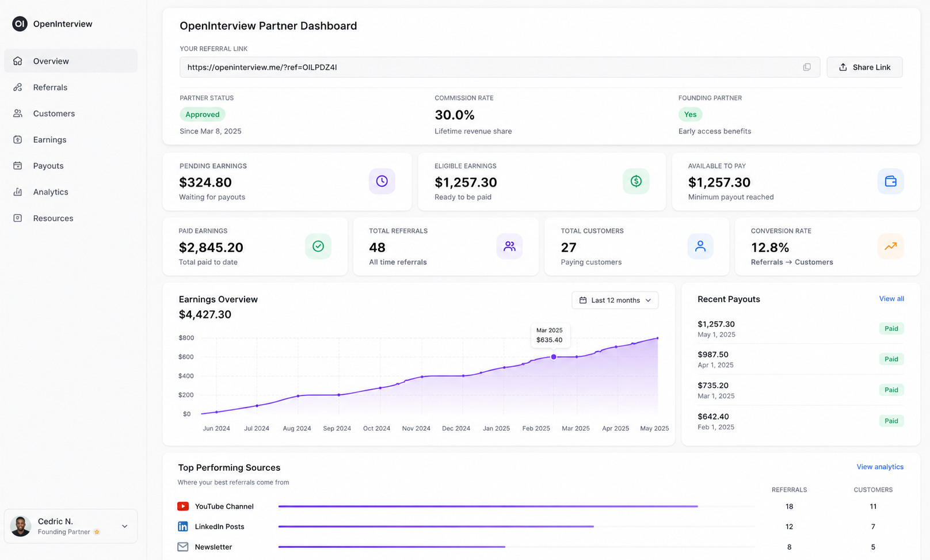Click the Share Link button

point(864,67)
